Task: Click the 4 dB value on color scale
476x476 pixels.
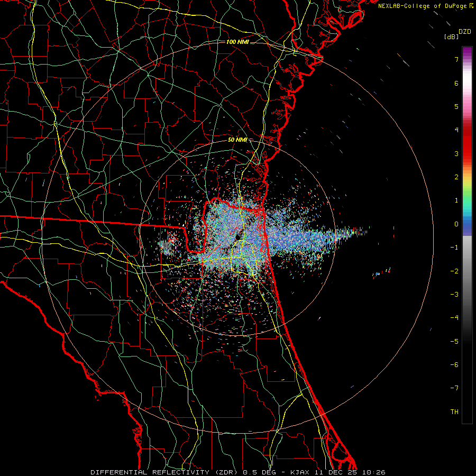Action: click(x=456, y=130)
